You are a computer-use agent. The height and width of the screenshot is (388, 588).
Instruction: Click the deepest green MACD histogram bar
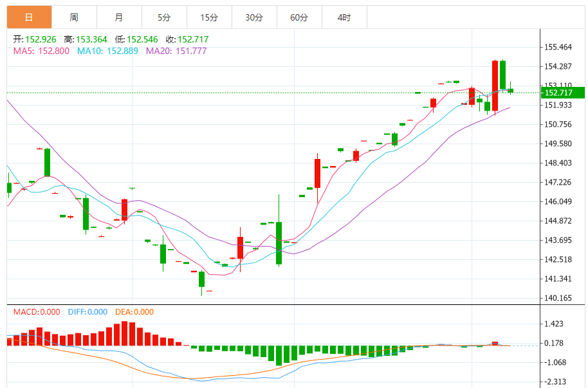[279, 355]
